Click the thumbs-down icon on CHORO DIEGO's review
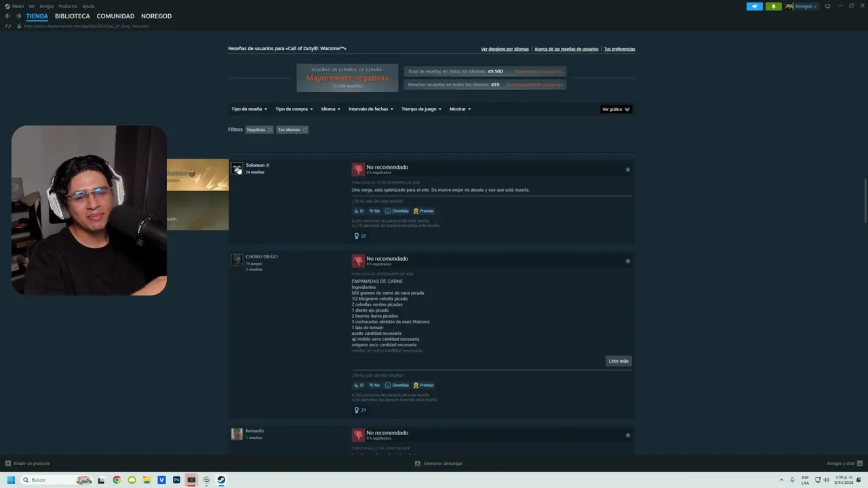This screenshot has width=868, height=488. tap(358, 261)
